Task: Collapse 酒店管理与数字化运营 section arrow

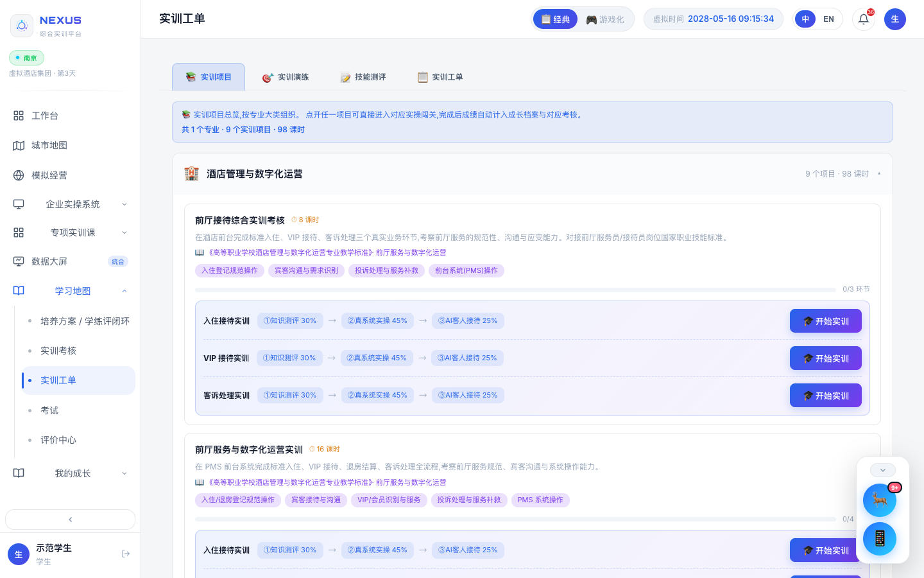Action: [879, 174]
